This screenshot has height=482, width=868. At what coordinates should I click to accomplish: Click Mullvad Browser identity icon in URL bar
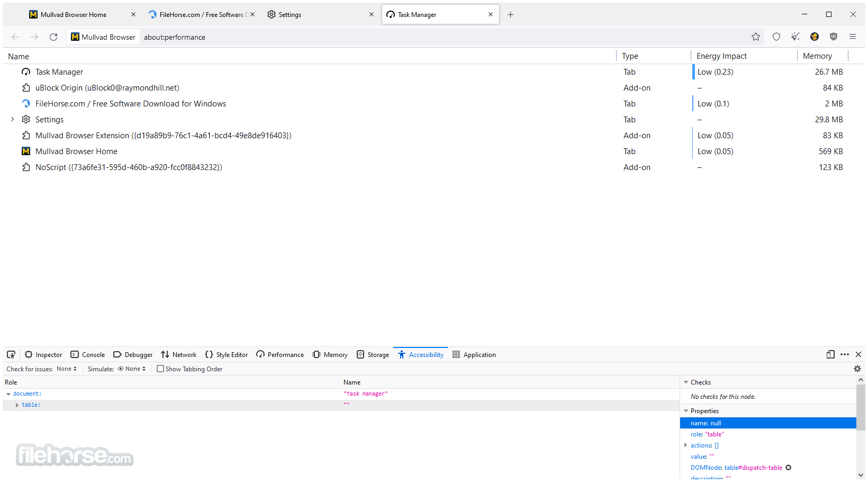click(x=104, y=37)
